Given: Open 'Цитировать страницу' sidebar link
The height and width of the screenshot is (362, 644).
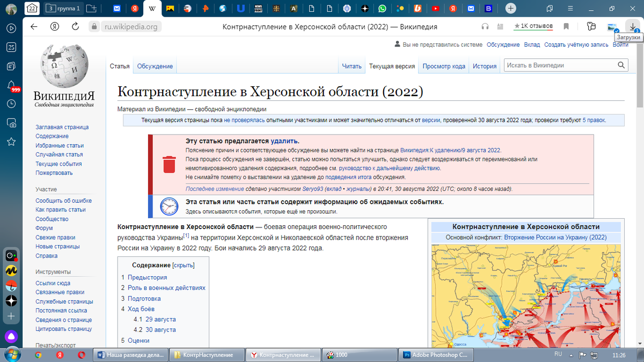Looking at the screenshot, I should tap(64, 329).
